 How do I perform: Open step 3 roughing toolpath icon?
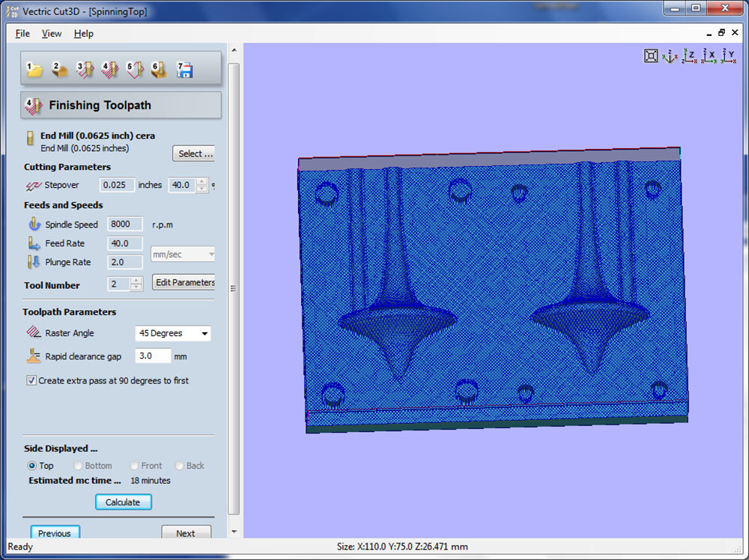coord(85,70)
